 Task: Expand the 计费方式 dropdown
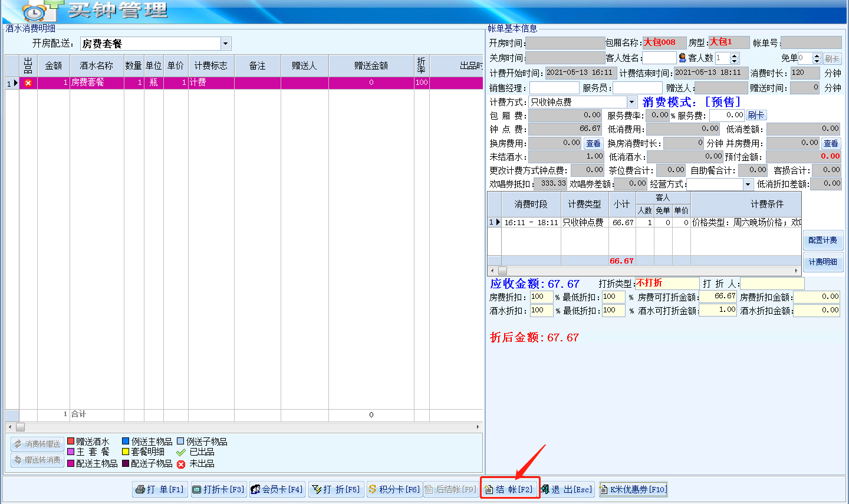(x=631, y=102)
